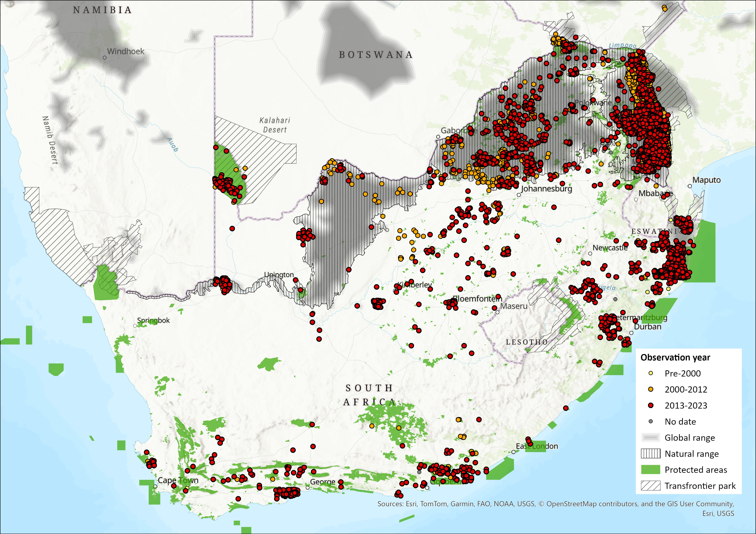Screen dimensions: 756x534
Task: Click the No date gray legend dot
Action: (x=650, y=421)
